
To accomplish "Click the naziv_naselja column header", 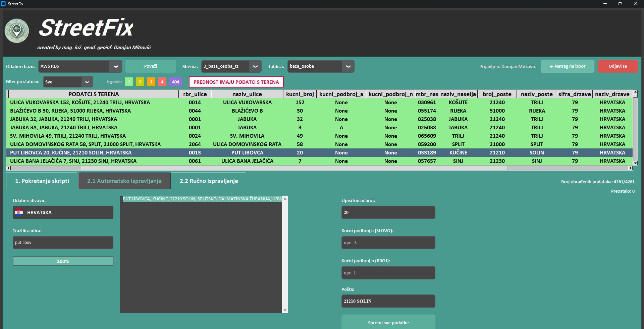I will 458,94.
